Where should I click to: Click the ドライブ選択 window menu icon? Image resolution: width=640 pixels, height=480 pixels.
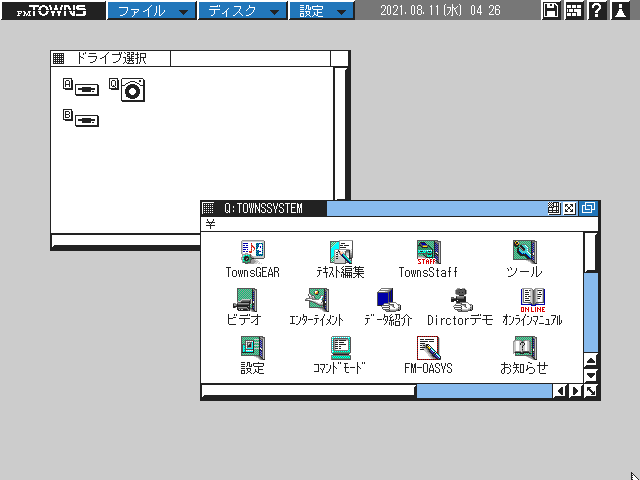coord(58,58)
